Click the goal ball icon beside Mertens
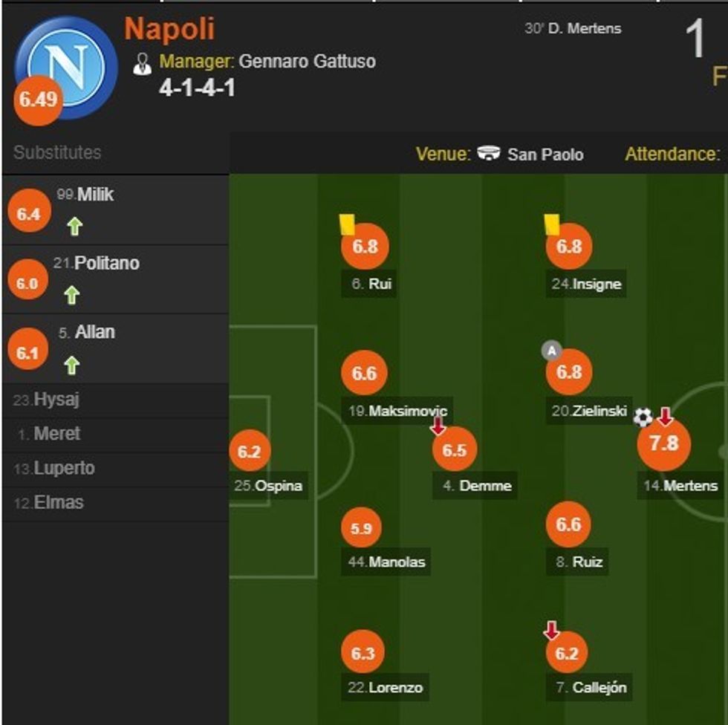The image size is (728, 725). coord(643,417)
